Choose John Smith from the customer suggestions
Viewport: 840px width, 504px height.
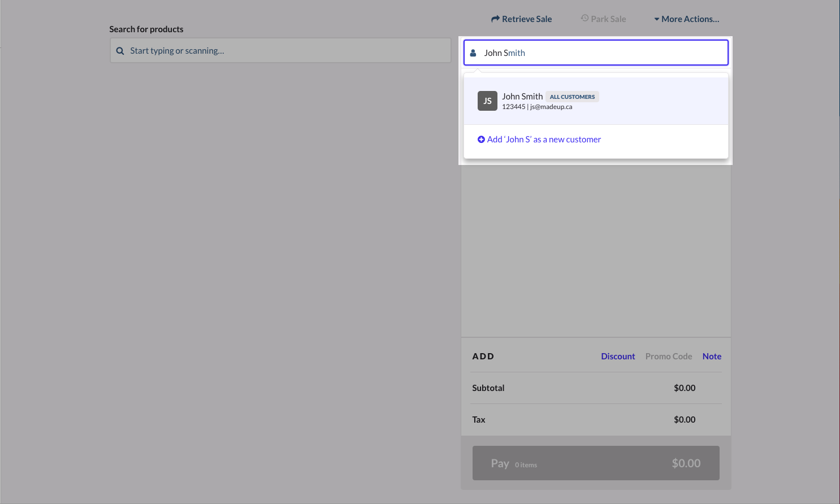point(522,97)
